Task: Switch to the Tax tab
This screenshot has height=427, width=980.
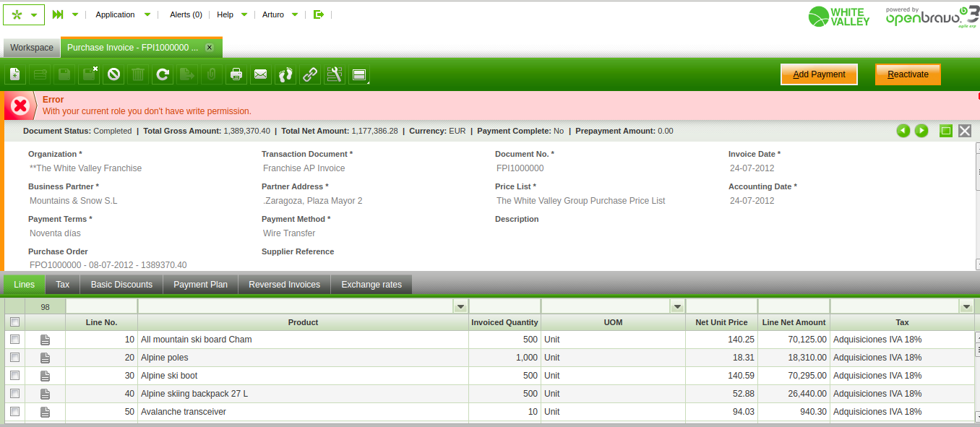Action: (x=63, y=285)
